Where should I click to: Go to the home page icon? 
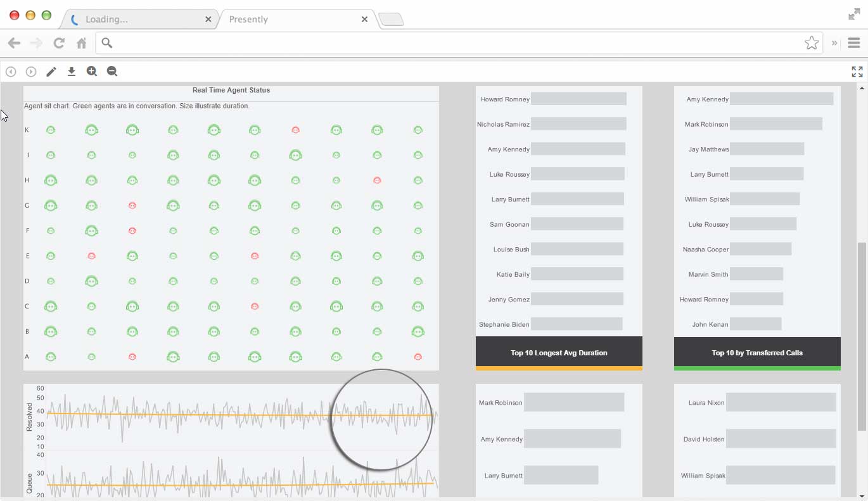(81, 43)
